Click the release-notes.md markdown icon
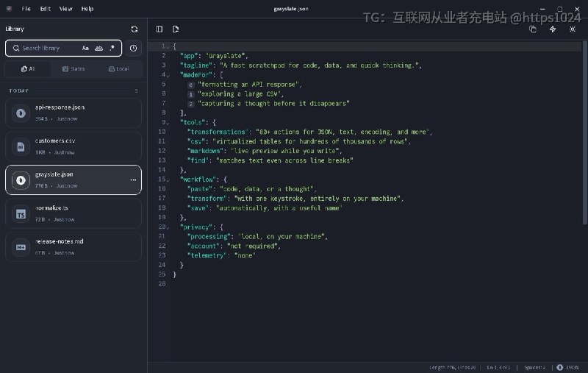 [21, 247]
